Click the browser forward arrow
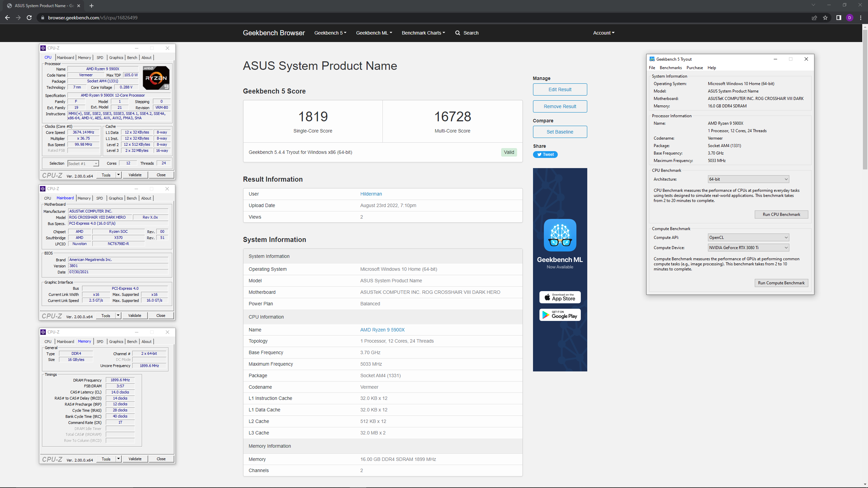 [x=18, y=18]
